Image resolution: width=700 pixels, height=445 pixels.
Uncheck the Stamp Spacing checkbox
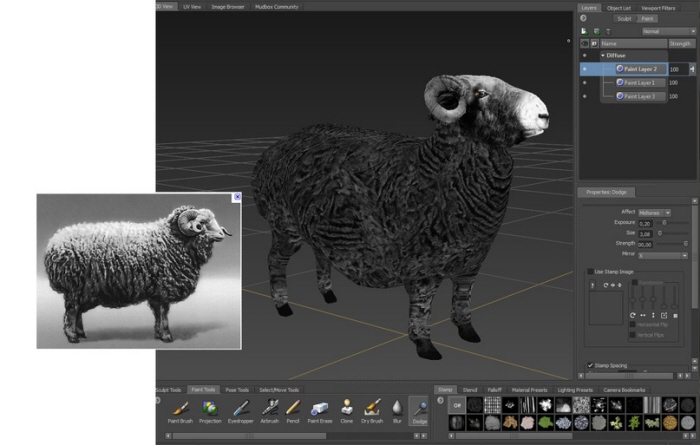(x=590, y=365)
